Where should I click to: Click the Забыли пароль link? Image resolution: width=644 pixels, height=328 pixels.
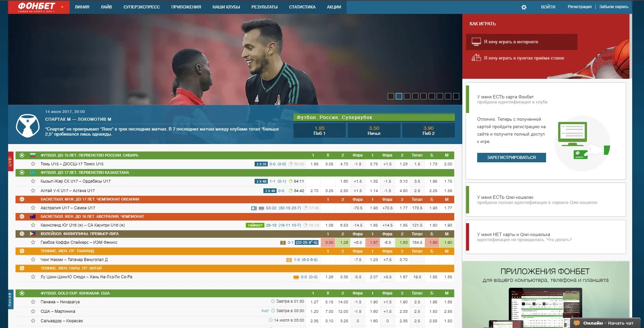coord(614,7)
